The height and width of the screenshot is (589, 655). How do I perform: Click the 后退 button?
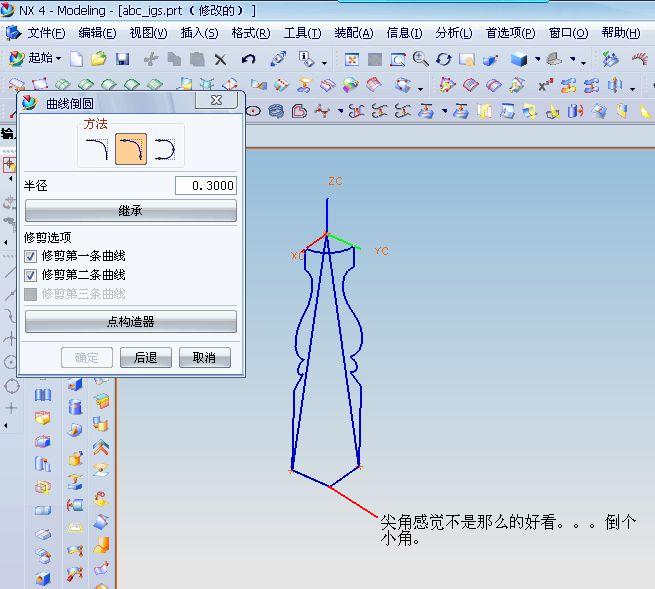(146, 358)
